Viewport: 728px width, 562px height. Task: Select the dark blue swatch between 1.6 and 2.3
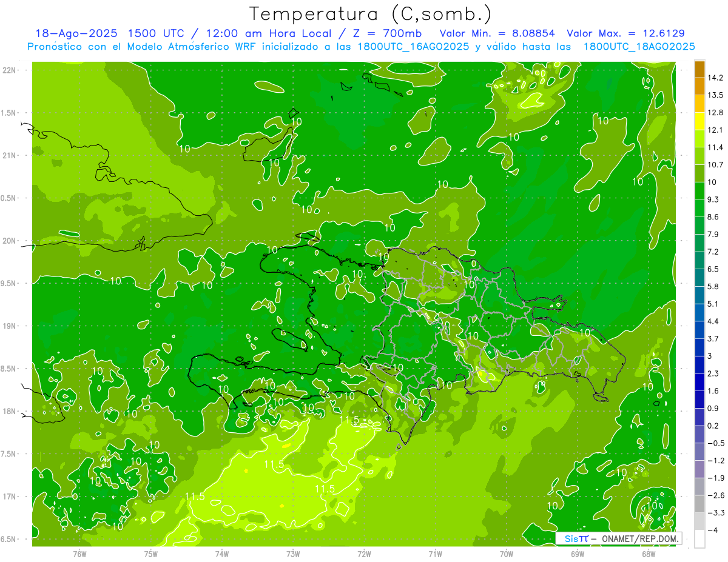click(x=699, y=382)
